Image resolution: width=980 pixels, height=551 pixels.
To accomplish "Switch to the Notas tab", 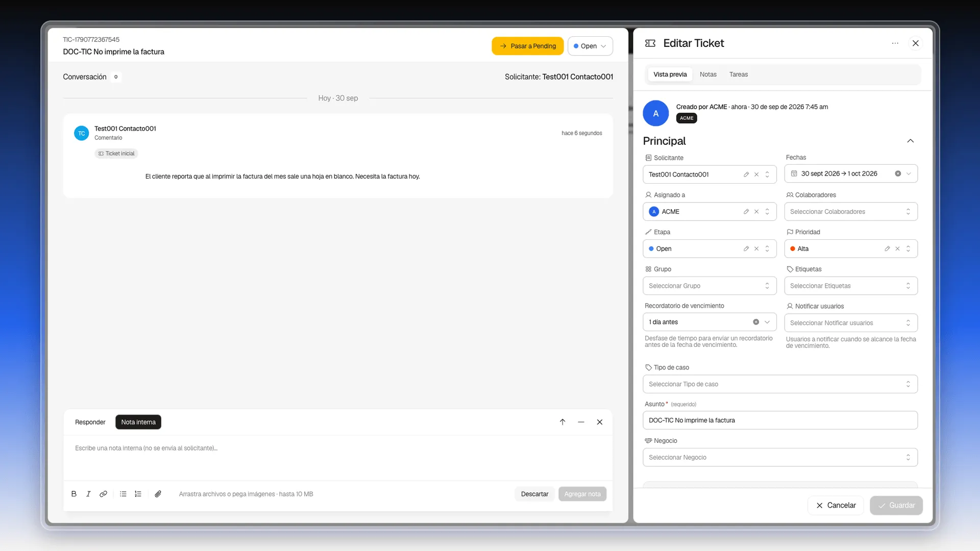I will 708,74.
